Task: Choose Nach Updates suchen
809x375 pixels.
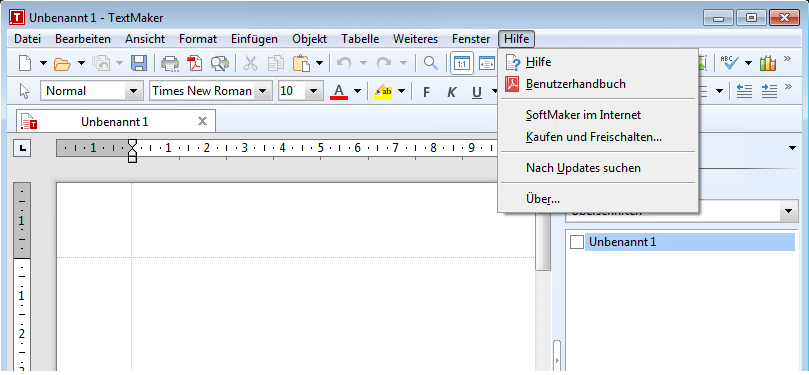Action: 597,168
